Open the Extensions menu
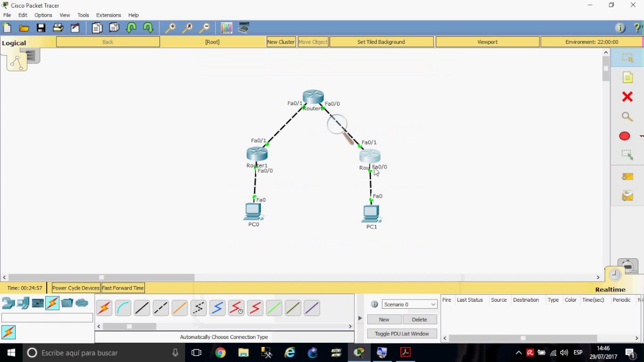Viewport: 644px width, 362px height. point(109,15)
